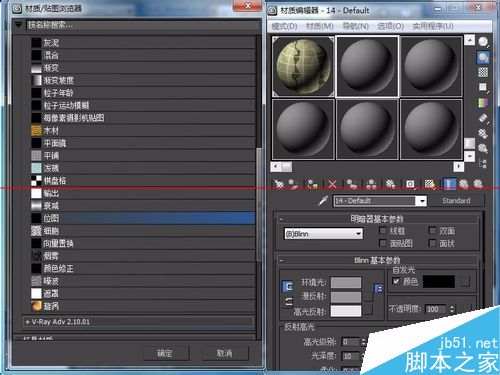Screen dimensions: 500x375
Task: Open the 导航(N) menu
Action: pos(355,26)
